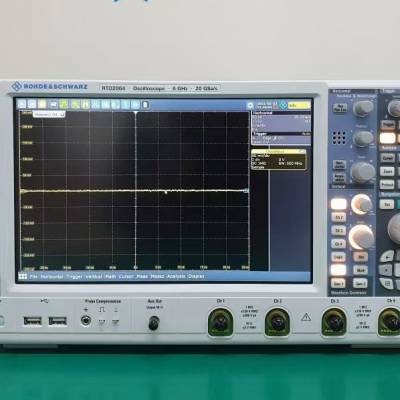Tap the cyan diamond icon in top toolbar
This screenshot has width=400, height=400.
(x=283, y=105)
